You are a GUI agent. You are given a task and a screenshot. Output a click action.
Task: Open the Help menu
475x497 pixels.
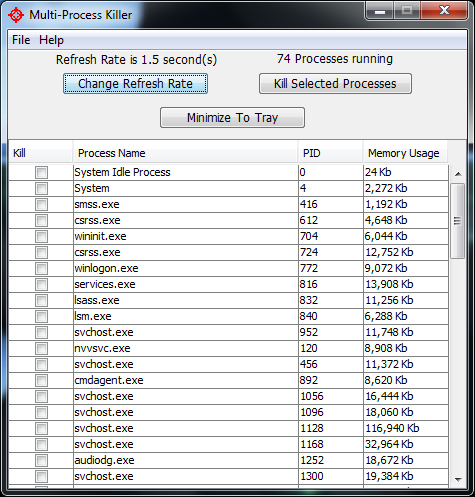point(51,40)
